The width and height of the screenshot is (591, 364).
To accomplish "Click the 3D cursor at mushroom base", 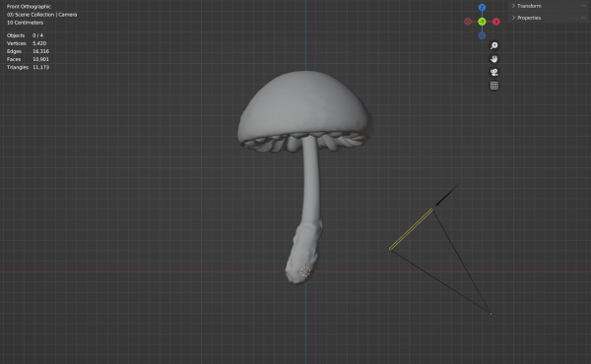I will [305, 272].
